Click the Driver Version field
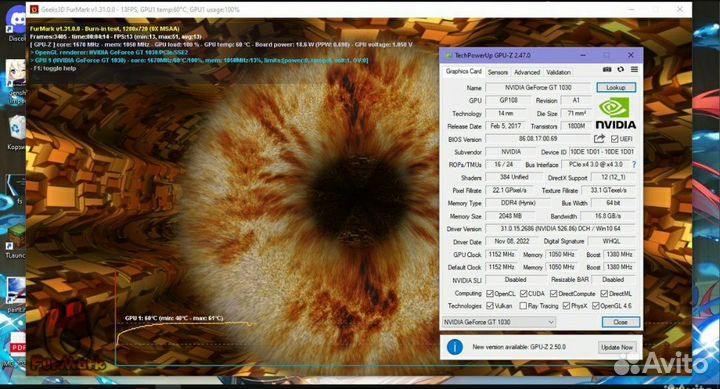The image size is (720, 389). tap(560, 229)
